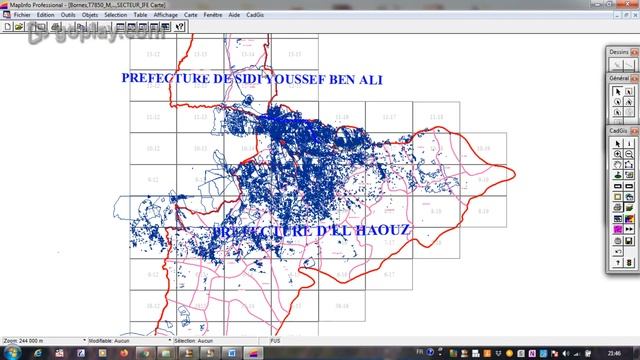Screen dimensions: 640x360
Task: Open the Windows Start menu
Action: 12,353
